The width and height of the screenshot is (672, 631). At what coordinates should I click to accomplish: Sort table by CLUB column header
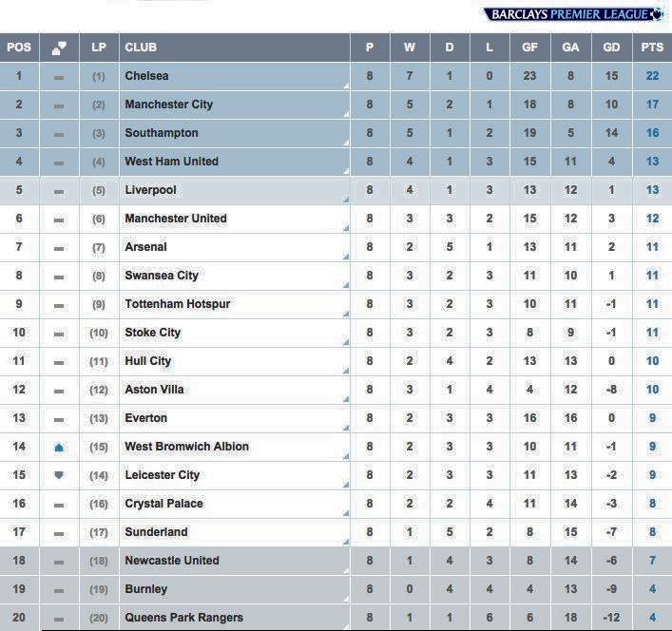(x=141, y=48)
